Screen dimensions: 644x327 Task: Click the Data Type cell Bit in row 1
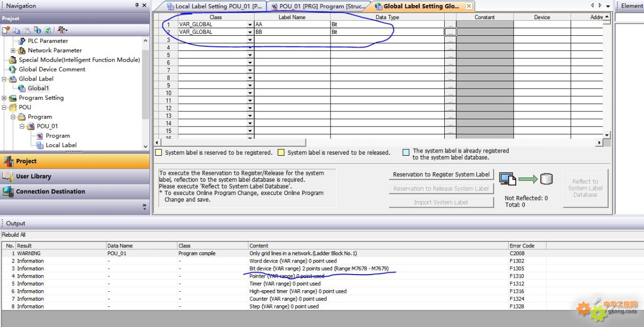(387, 24)
